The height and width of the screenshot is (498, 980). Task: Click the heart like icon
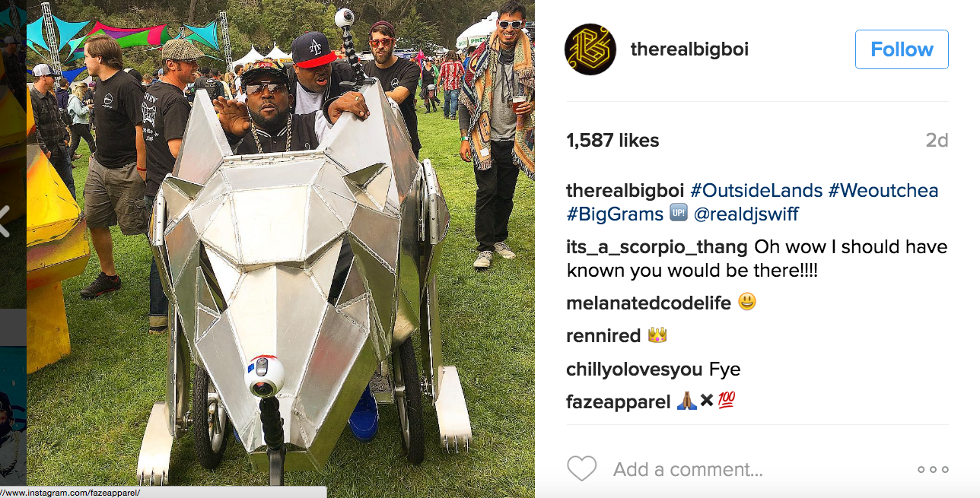coord(582,469)
